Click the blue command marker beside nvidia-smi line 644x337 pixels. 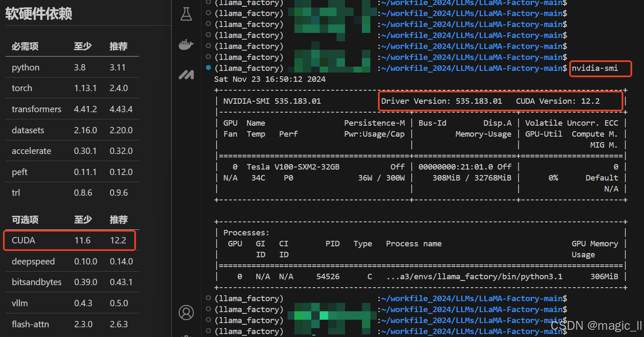[208, 67]
